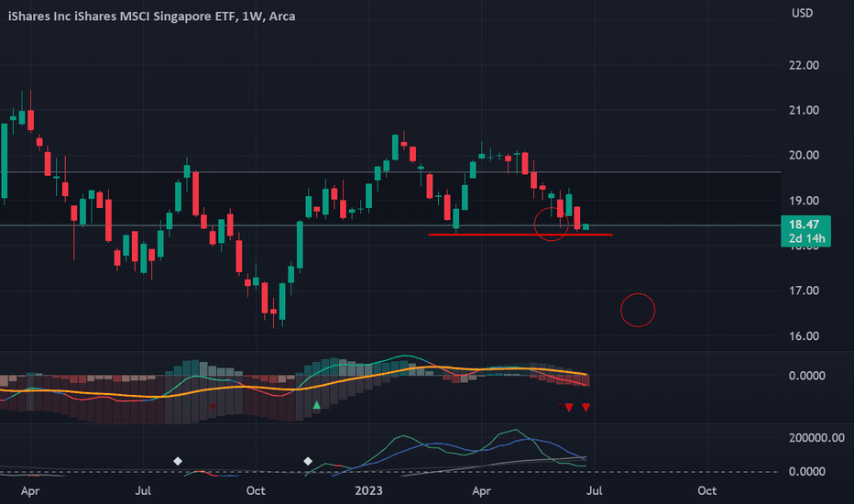
Task: Click the last Oct label on time axis
Action: click(707, 491)
